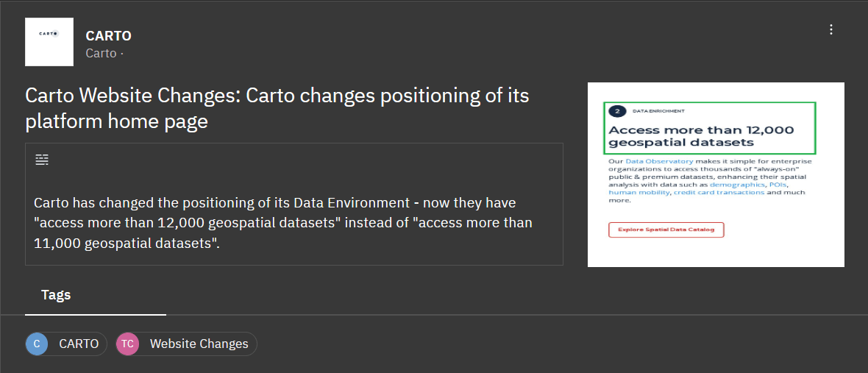Click the demographics link in the preview
Viewport: 868px width, 373px height.
[x=738, y=184]
